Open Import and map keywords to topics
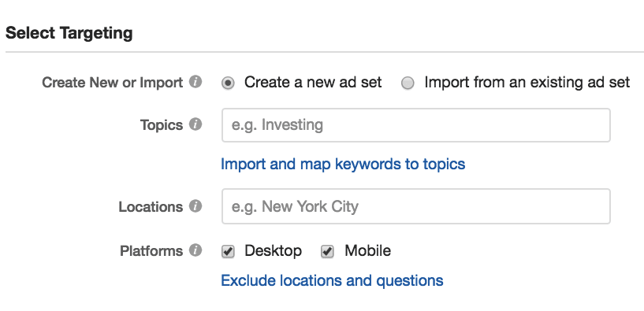Screen dimensions: 644x311 [x=343, y=164]
